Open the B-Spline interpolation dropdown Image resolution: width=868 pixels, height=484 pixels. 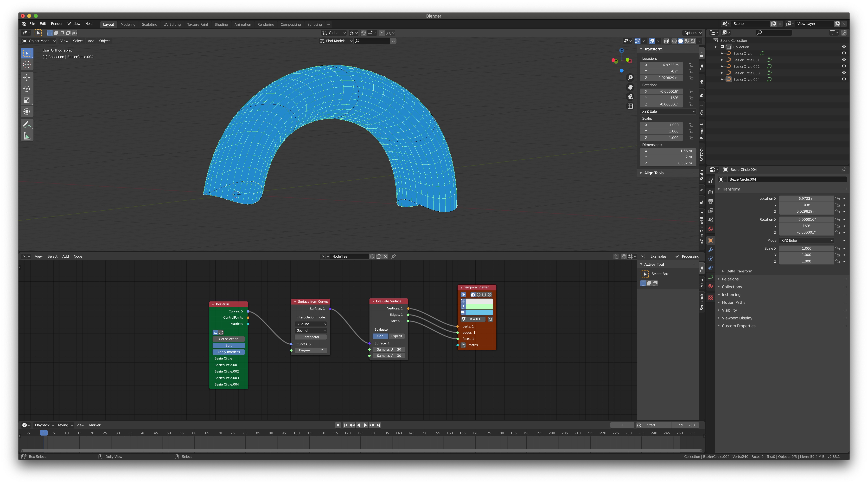click(x=311, y=324)
